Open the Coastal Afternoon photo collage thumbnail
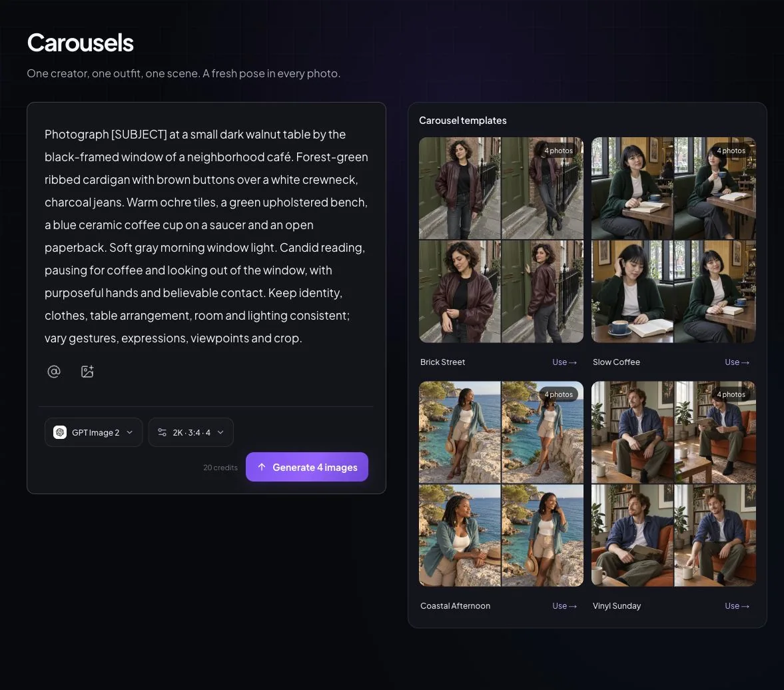784x690 pixels. click(501, 484)
